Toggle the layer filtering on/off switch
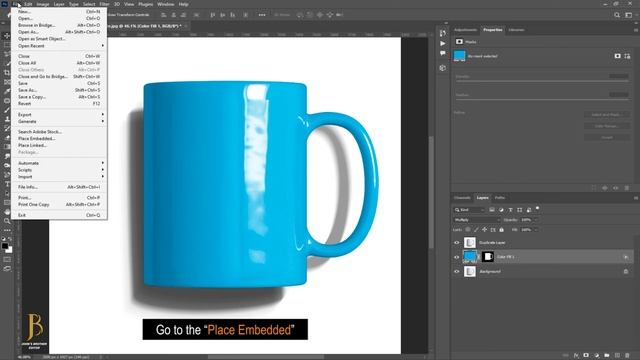The height and width of the screenshot is (360, 640). (x=538, y=209)
